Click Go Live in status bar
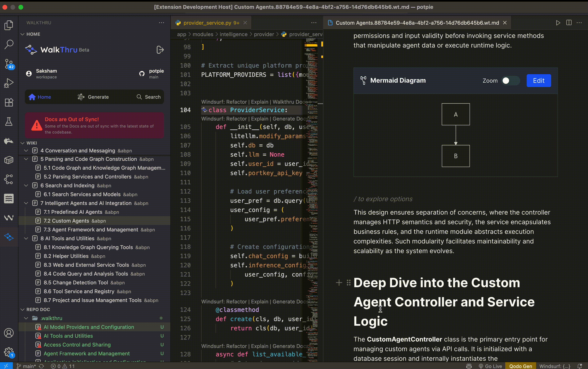Viewport: 588px width, 369px height. click(490, 366)
